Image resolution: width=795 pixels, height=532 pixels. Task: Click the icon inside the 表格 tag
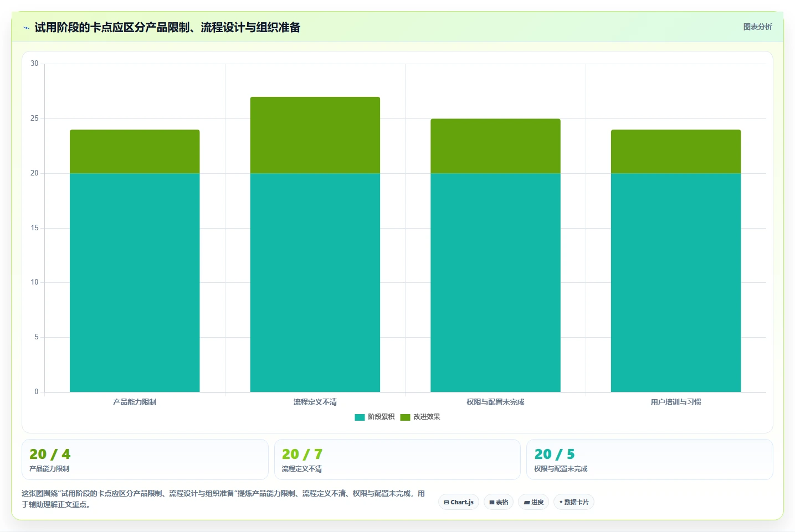492,503
